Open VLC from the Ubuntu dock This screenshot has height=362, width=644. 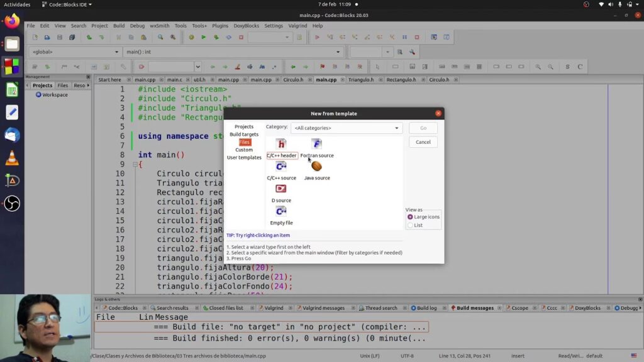(12, 158)
